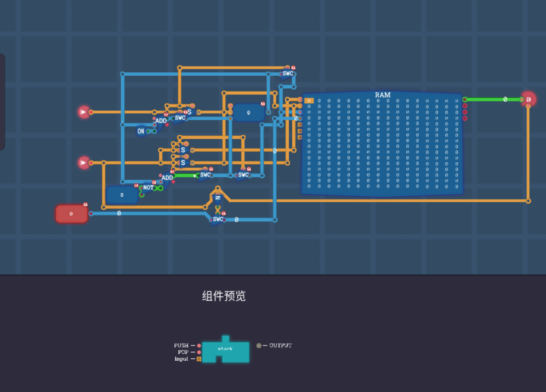Click the highlighted orange first RAM cell
546x392 pixels.
pos(309,101)
